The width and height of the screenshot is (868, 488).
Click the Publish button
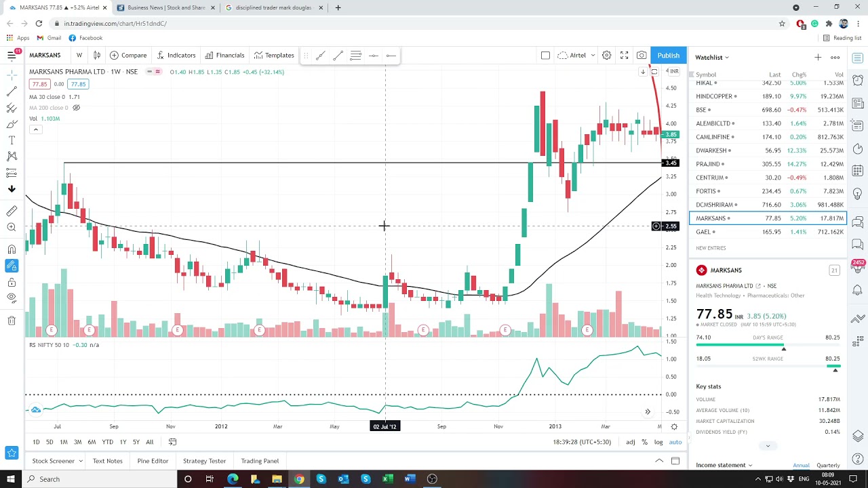(668, 55)
